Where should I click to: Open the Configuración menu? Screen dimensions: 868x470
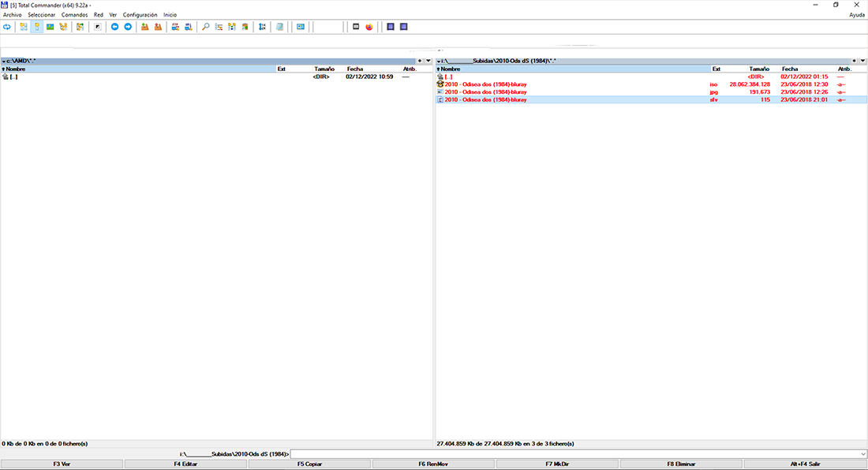(140, 15)
